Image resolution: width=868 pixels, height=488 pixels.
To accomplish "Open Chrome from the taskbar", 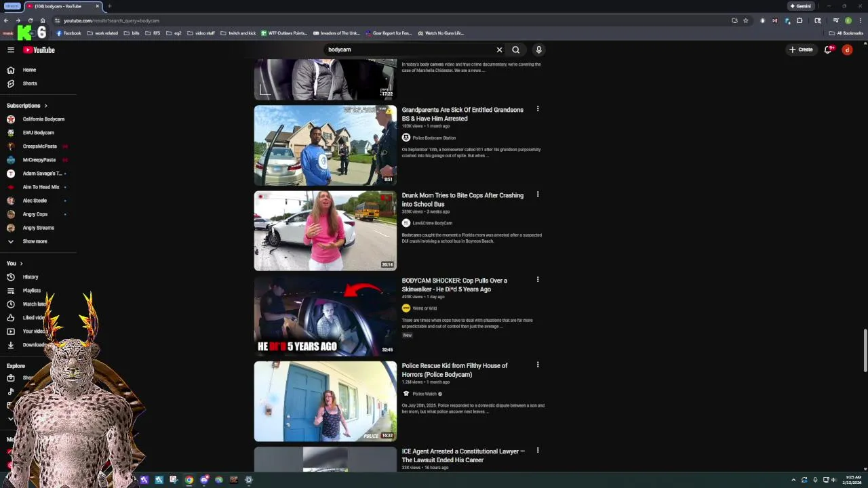I will tap(189, 480).
